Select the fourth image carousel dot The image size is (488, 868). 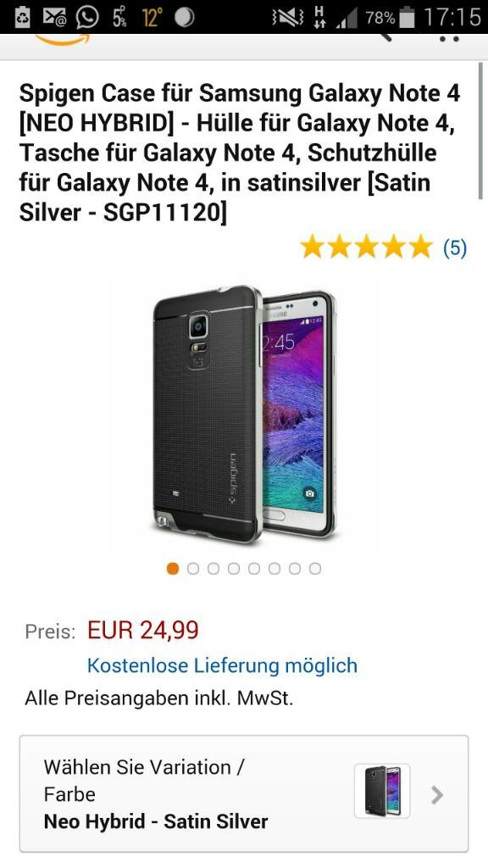coord(234,569)
